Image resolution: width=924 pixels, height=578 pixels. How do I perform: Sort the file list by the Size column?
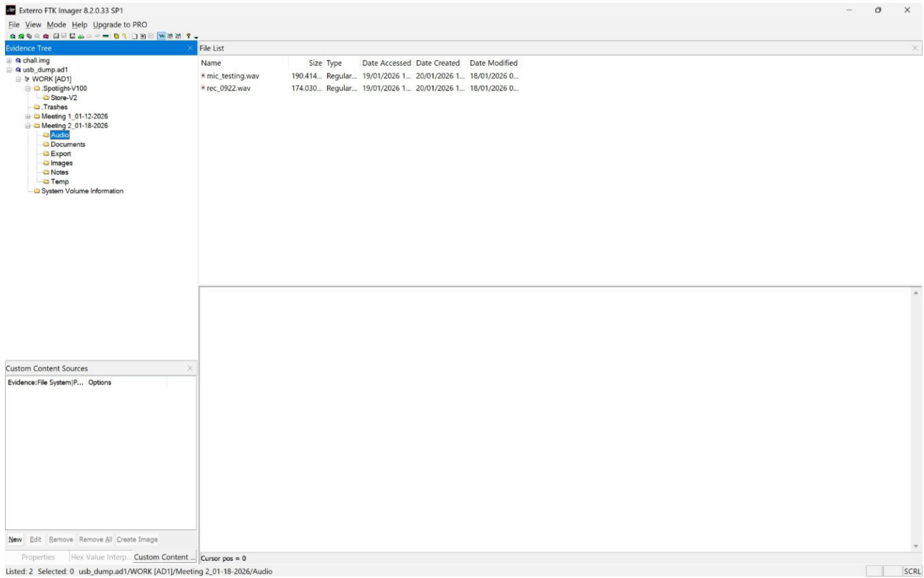tap(315, 63)
